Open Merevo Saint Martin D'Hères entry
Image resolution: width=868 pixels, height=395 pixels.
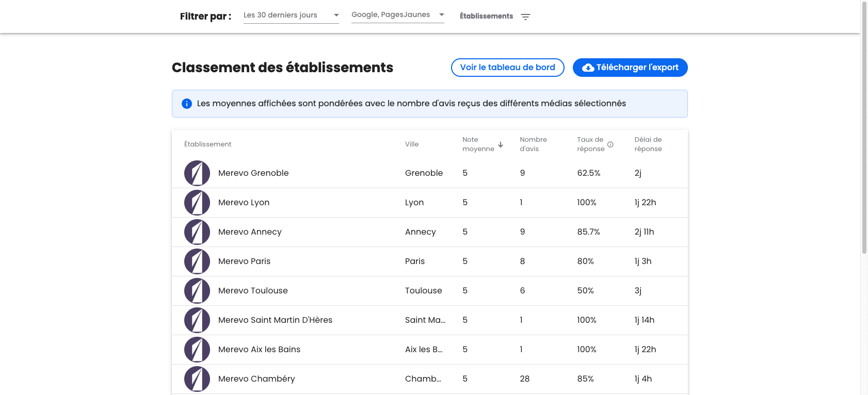click(x=275, y=320)
